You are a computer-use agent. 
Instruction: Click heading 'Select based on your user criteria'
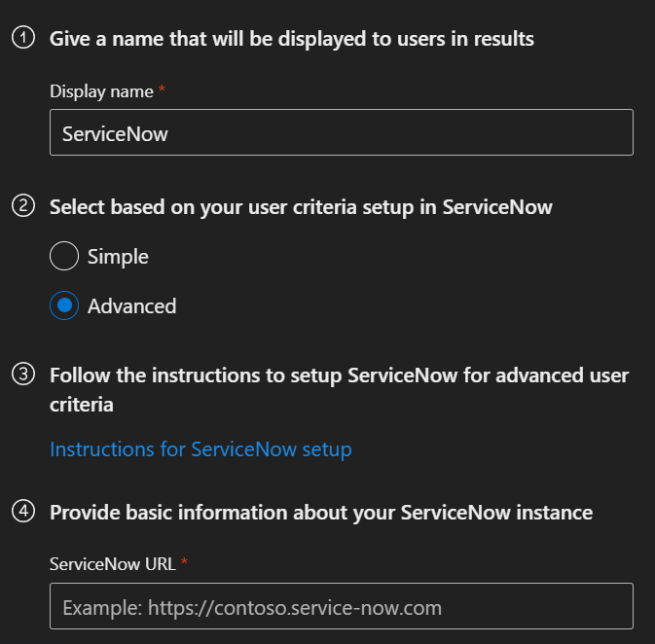point(301,207)
